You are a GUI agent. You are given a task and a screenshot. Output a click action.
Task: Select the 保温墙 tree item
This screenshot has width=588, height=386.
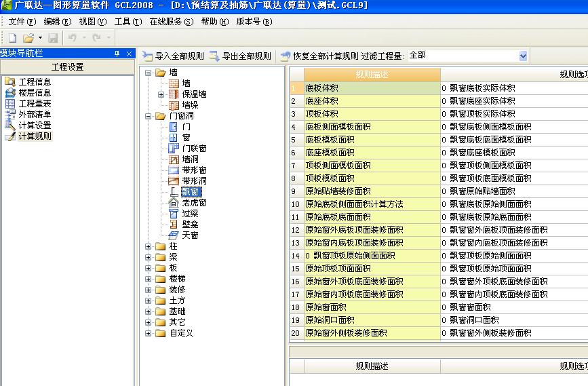point(194,94)
